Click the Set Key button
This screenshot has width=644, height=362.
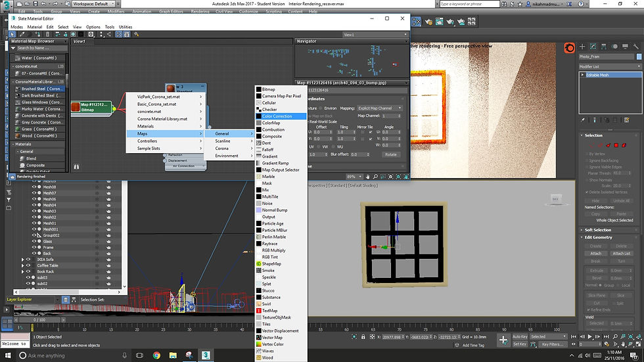520,344
